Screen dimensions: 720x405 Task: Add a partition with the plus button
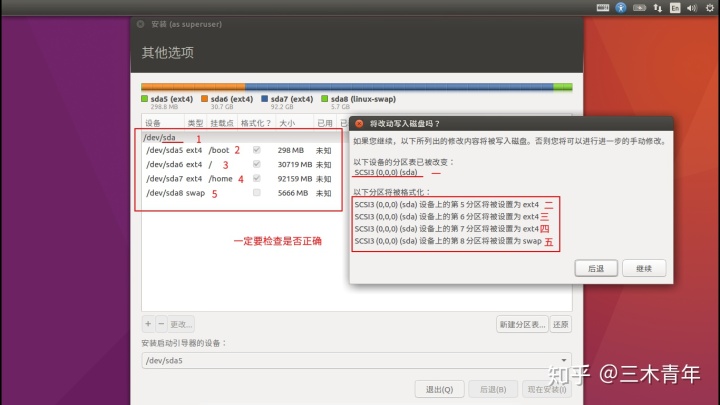[148, 324]
